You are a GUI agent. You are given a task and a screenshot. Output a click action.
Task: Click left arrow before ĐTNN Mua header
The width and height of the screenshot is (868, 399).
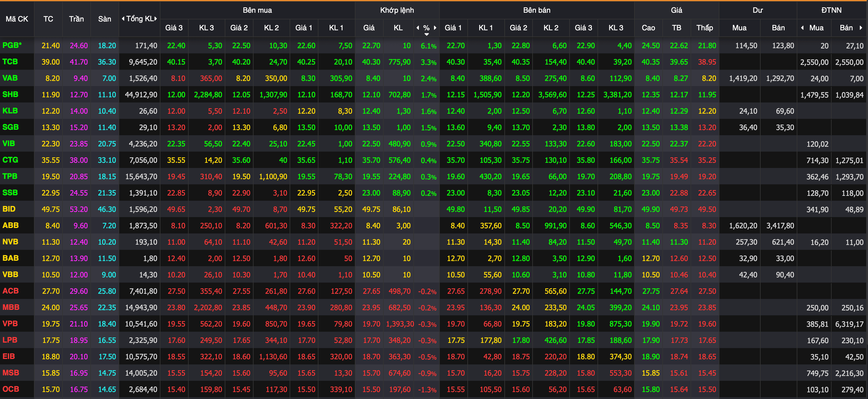tap(802, 28)
